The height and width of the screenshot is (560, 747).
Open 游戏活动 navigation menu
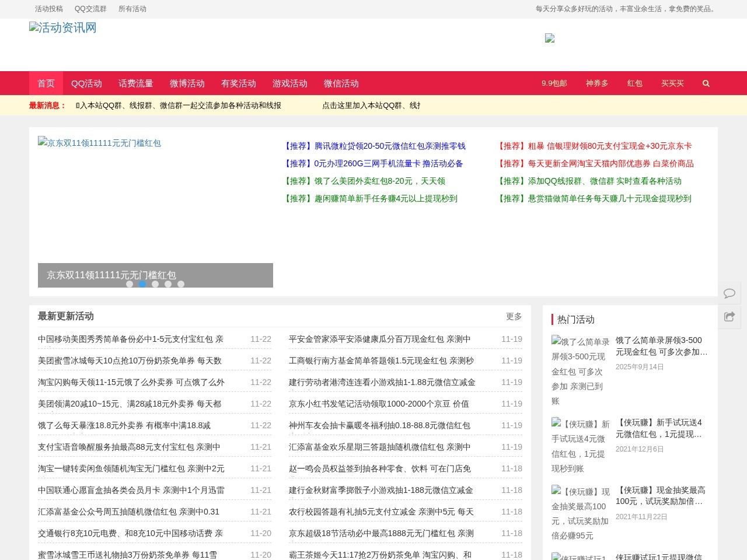(290, 83)
